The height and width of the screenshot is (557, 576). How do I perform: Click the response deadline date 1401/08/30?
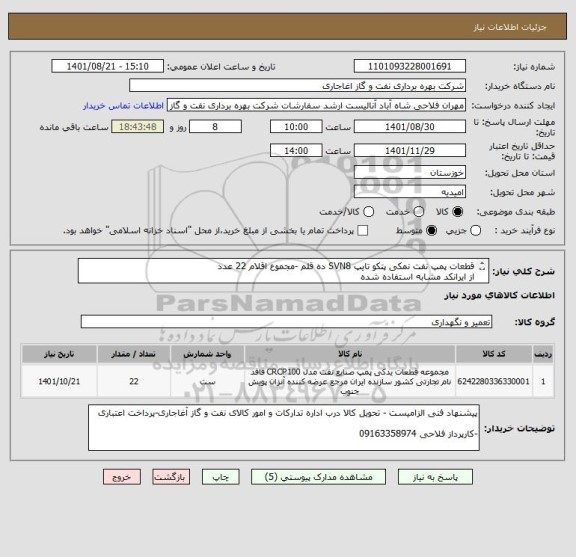pyautogui.click(x=410, y=127)
